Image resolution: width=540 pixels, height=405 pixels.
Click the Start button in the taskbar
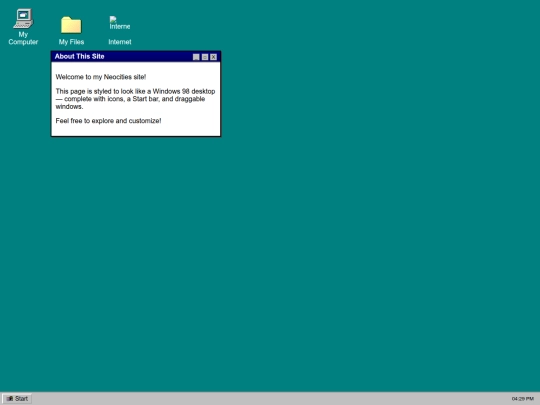tap(17, 398)
